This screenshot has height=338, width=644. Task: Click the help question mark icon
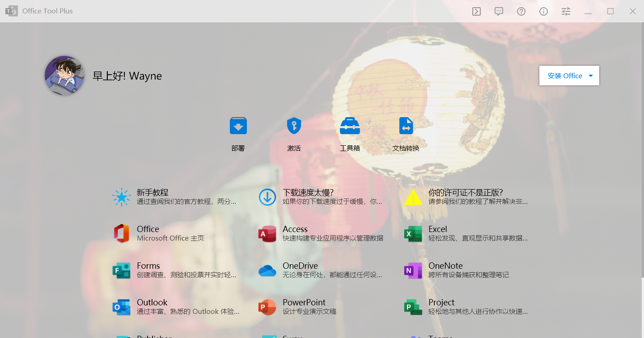tap(521, 12)
